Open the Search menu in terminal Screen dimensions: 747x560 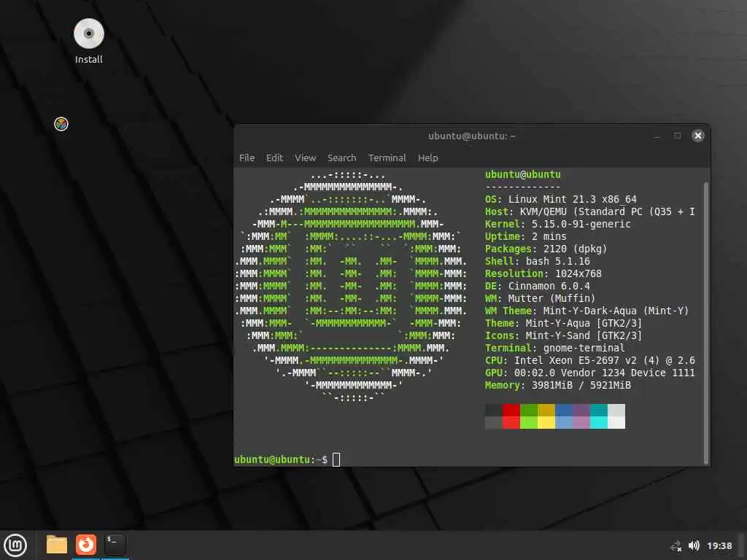[x=341, y=157]
